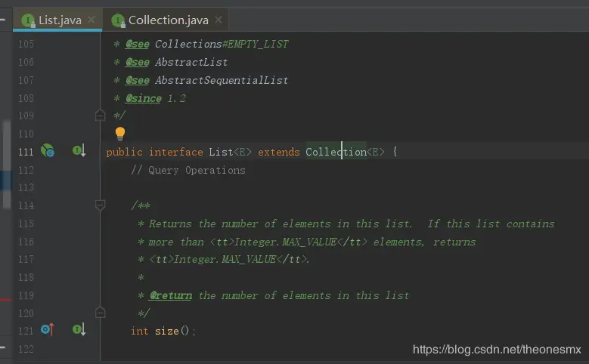This screenshot has width=589, height=364.
Task: Click 'Integer.MAX_VALUE' text on line 117
Action: (225, 259)
